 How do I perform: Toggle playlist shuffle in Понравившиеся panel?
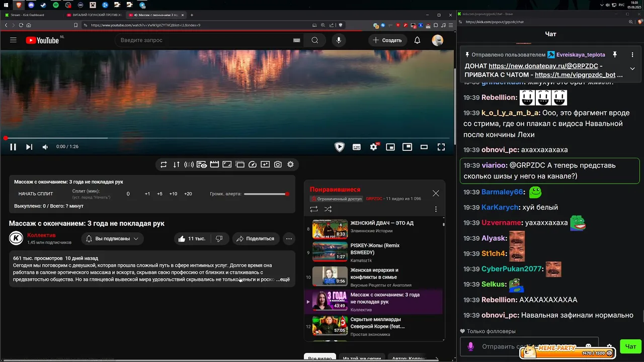pos(328,209)
